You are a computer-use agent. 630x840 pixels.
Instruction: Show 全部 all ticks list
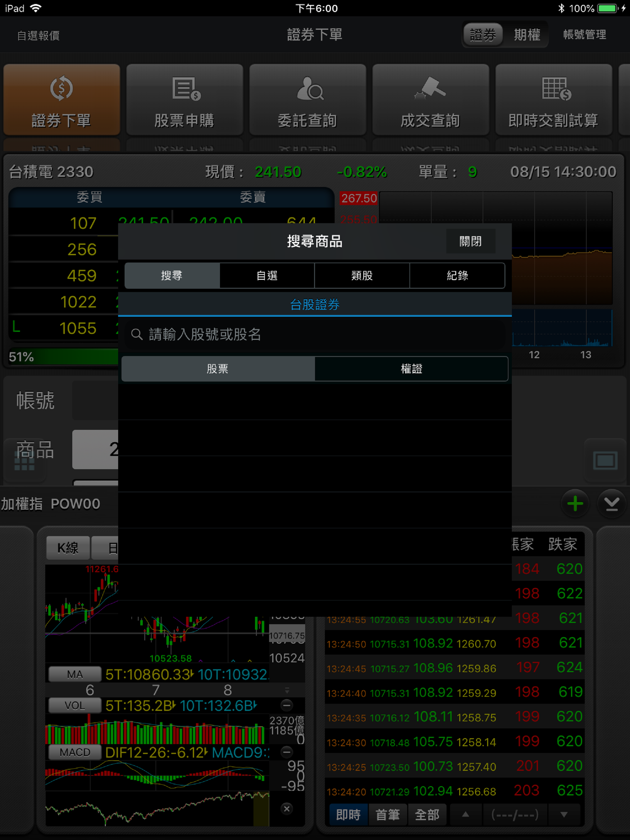point(428,814)
